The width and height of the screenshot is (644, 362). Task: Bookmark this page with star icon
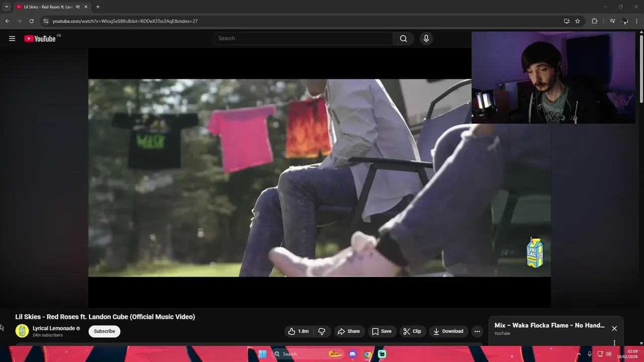pyautogui.click(x=578, y=21)
